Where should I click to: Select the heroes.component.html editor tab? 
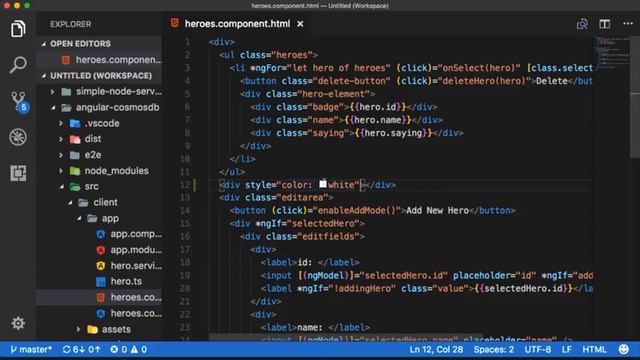tap(237, 24)
